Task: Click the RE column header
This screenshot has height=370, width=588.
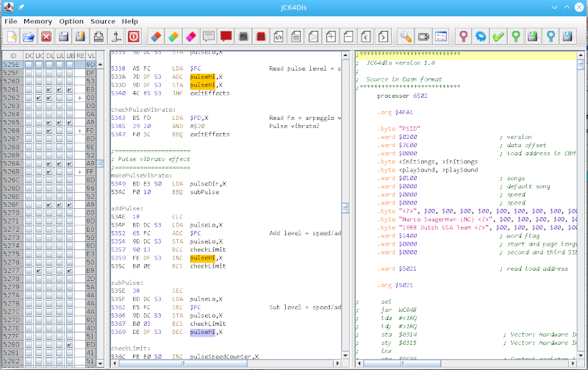Action: click(80, 56)
